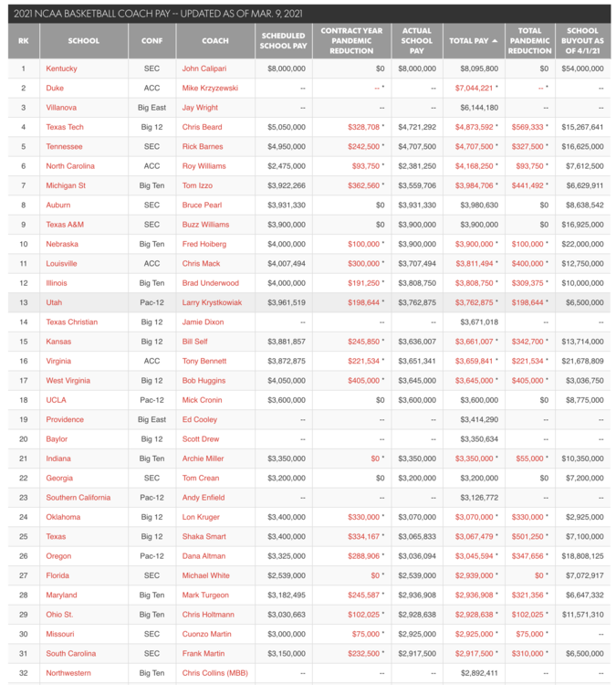This screenshot has width=616, height=685.
Task: Open Bill Self's coach link
Action: [x=196, y=341]
